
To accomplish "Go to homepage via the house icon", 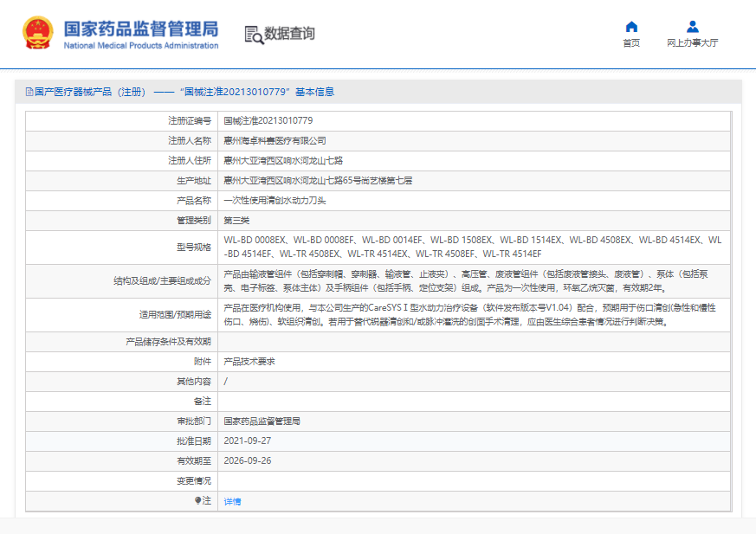I will coord(631,27).
